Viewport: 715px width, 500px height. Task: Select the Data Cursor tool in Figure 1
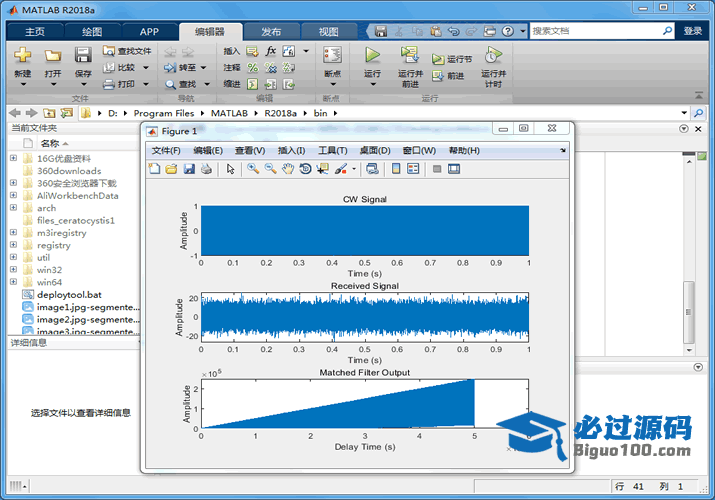tap(323, 169)
